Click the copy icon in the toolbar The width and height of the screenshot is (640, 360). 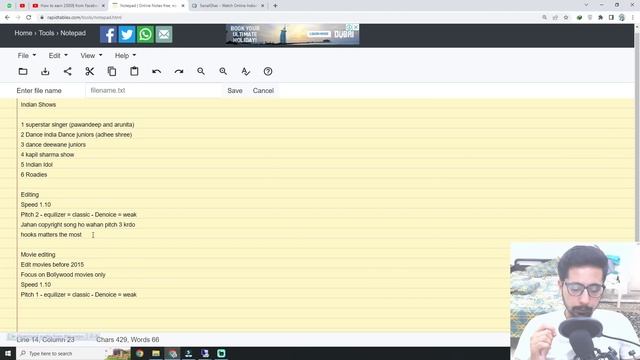click(x=112, y=71)
